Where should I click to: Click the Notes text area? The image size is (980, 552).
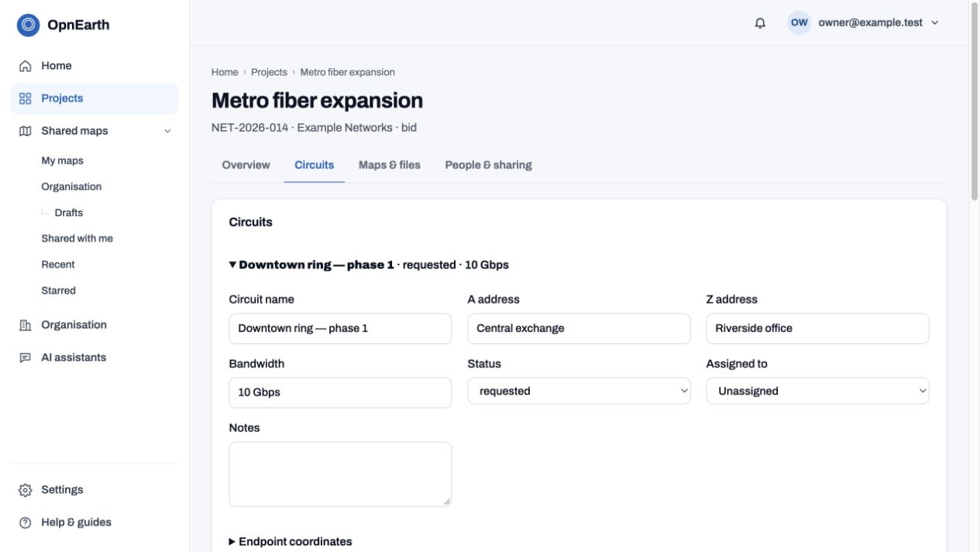click(x=340, y=474)
